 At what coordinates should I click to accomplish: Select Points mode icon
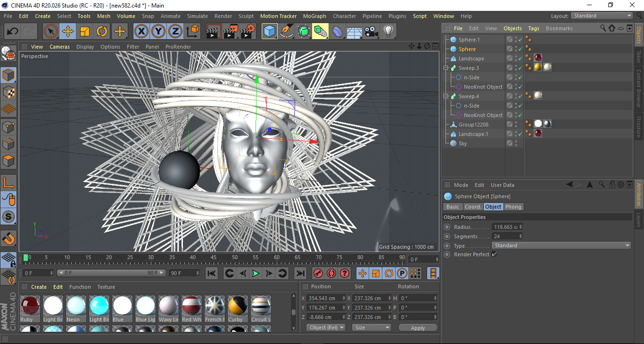point(8,126)
